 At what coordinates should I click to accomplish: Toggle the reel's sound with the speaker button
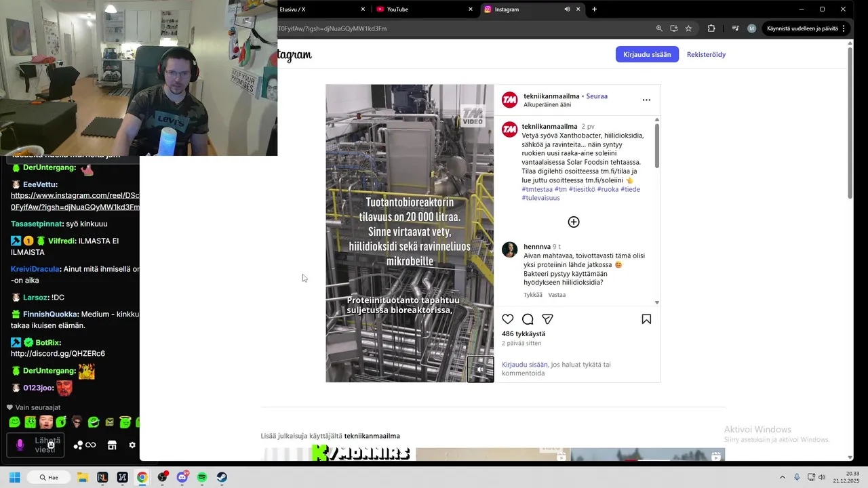click(480, 369)
